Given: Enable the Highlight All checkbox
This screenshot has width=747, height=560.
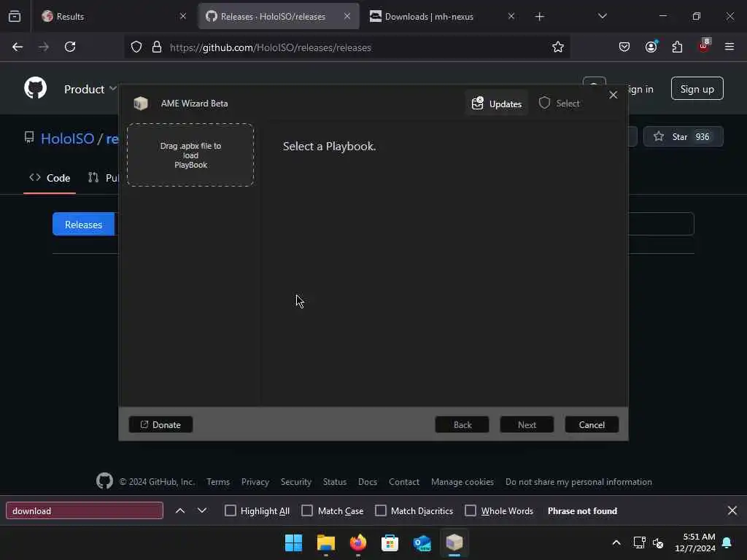Looking at the screenshot, I should coord(231,510).
